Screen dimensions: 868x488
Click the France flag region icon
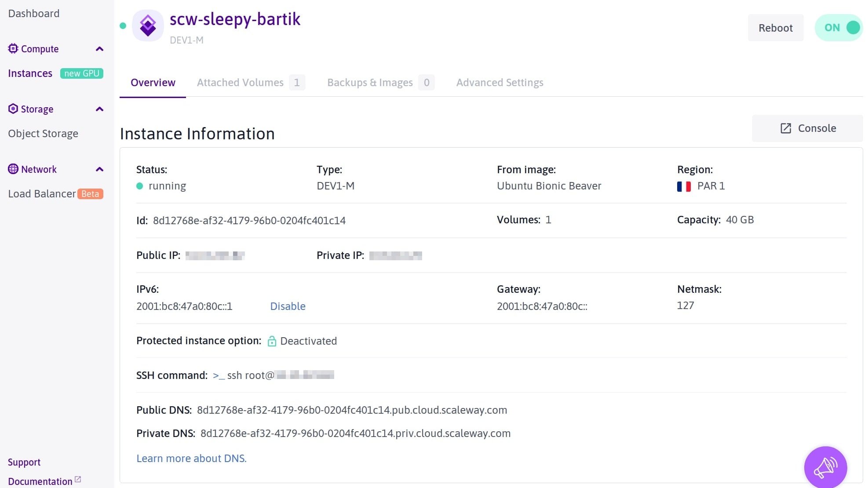pos(683,186)
